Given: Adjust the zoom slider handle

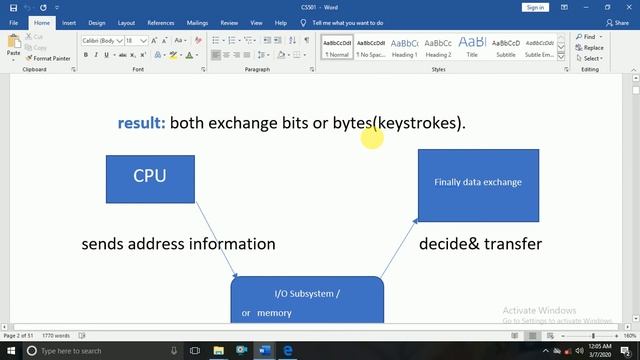Looking at the screenshot, I should [593, 336].
